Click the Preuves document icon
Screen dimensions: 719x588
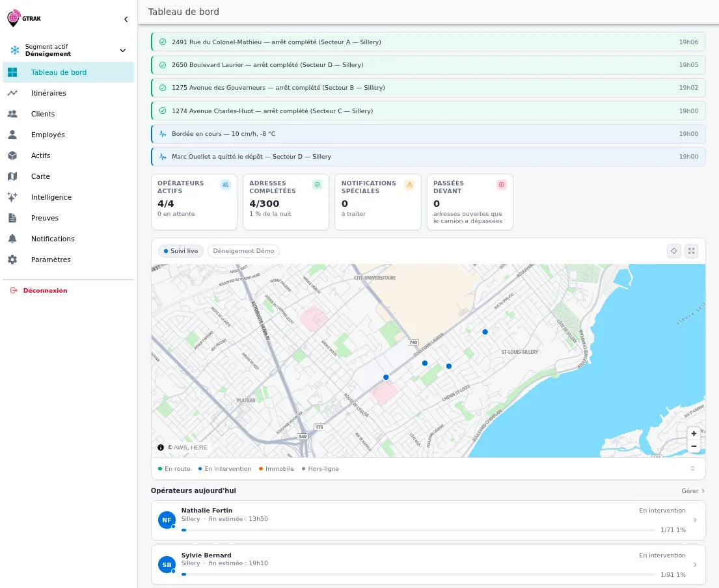12,218
